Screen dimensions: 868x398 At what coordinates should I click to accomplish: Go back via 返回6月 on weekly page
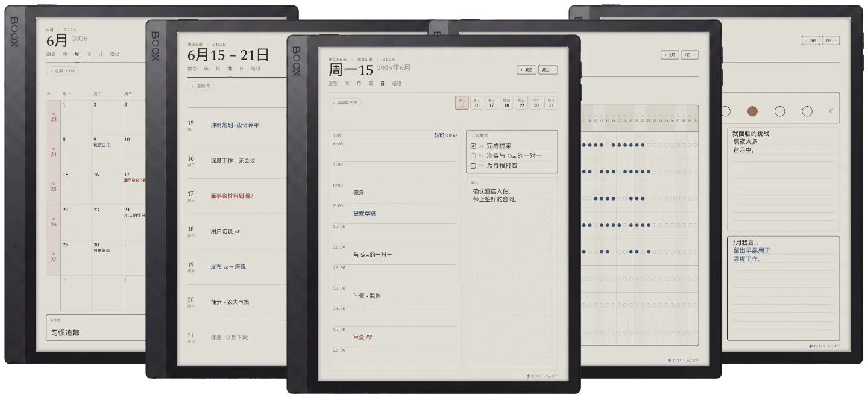pyautogui.click(x=201, y=86)
